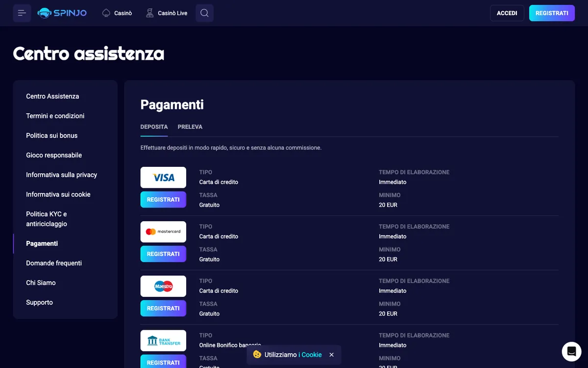588x368 pixels.
Task: Click the Bank Transfer logo card
Action: coord(163,341)
